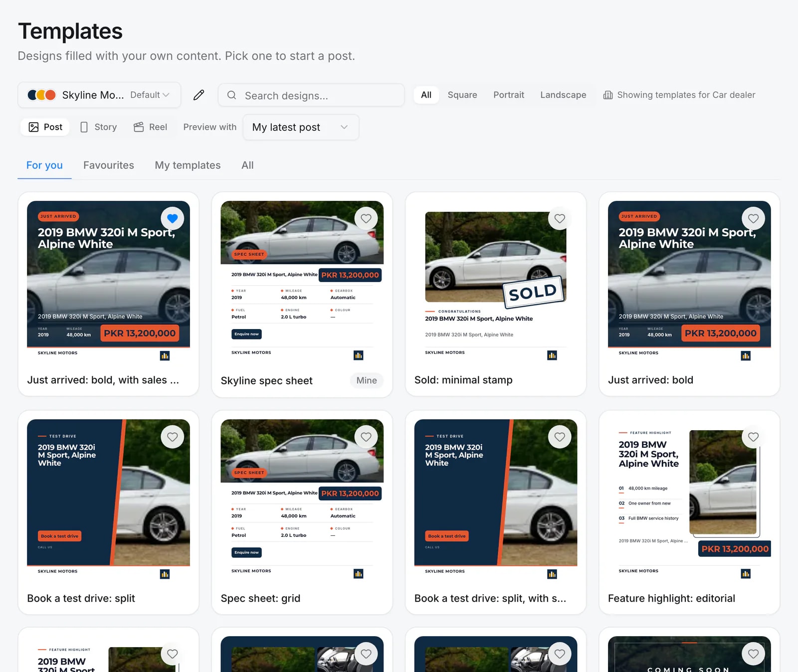Click the building icon beside Car dealer text
This screenshot has width=798, height=672.
point(607,95)
